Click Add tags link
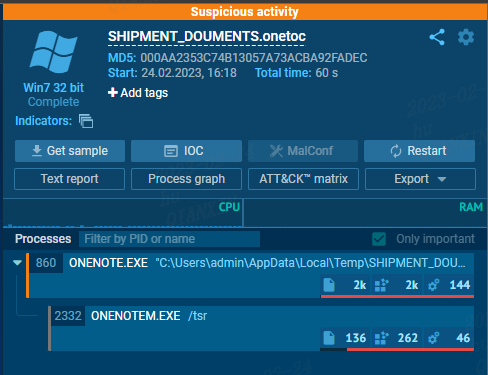The width and height of the screenshot is (488, 375). [138, 93]
